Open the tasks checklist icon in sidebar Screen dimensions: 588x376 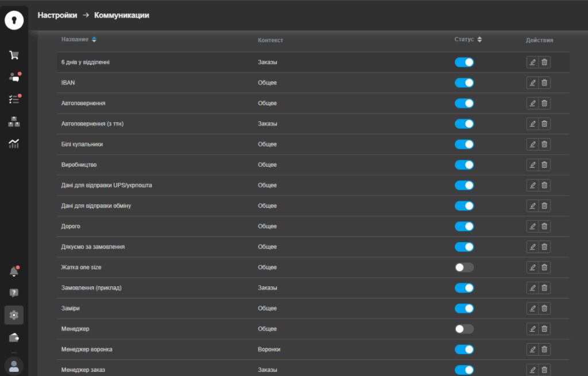(14, 99)
